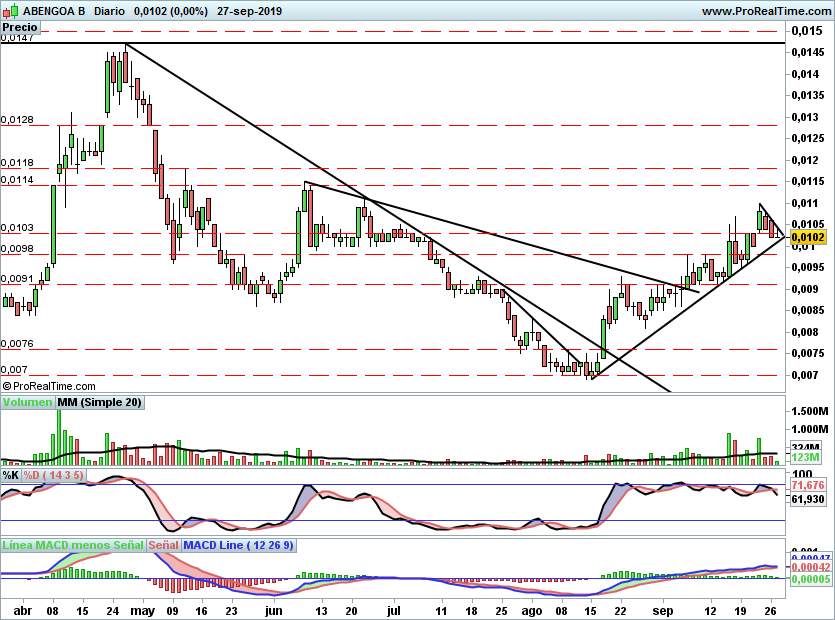Click the 27-sep-2019 date label
This screenshot has width=835, height=620.
click(249, 11)
